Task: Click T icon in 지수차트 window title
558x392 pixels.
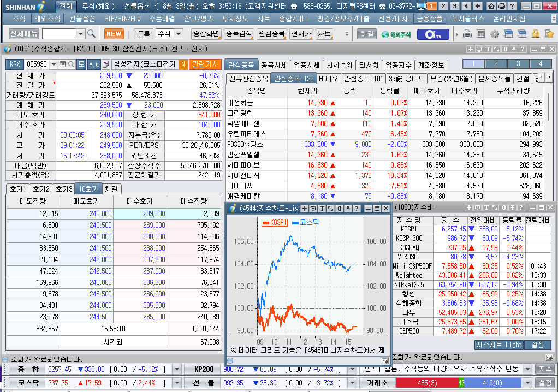Action: [x=322, y=209]
